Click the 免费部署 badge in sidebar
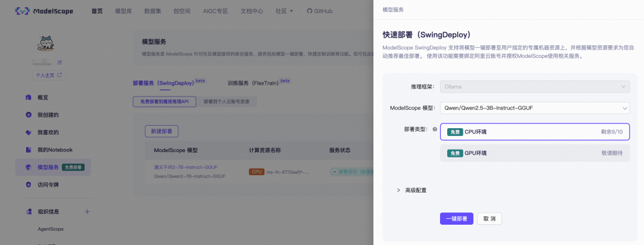644x245 pixels. 73,168
